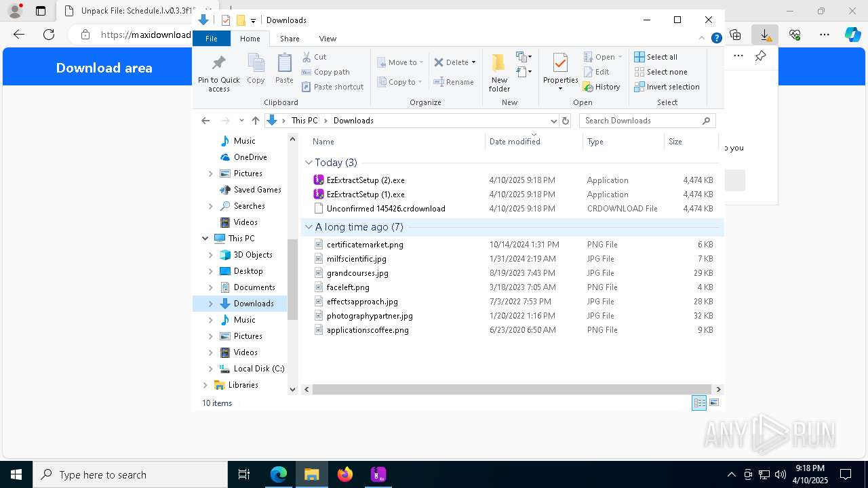Click Paste shortcut command
The height and width of the screenshot is (488, 868).
332,87
